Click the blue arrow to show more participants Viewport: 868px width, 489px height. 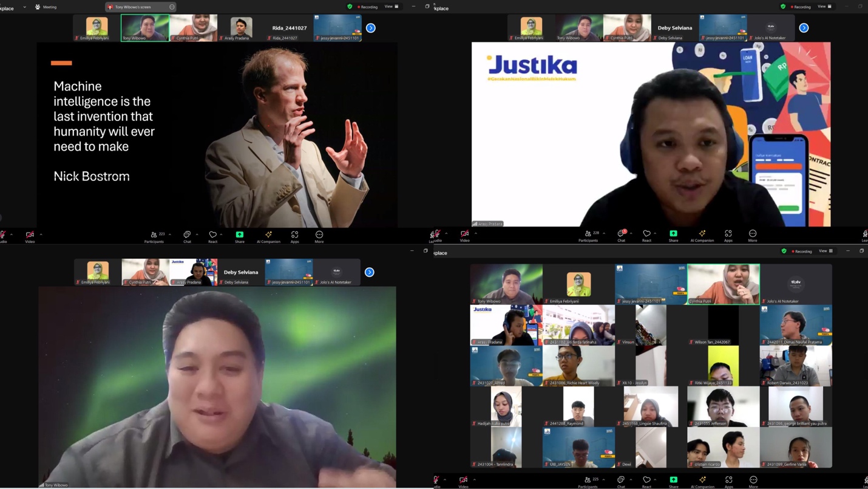pos(804,27)
